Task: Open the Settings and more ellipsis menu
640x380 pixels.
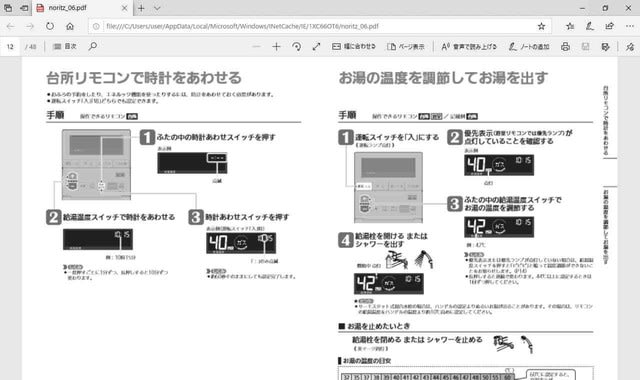Action: [630, 26]
